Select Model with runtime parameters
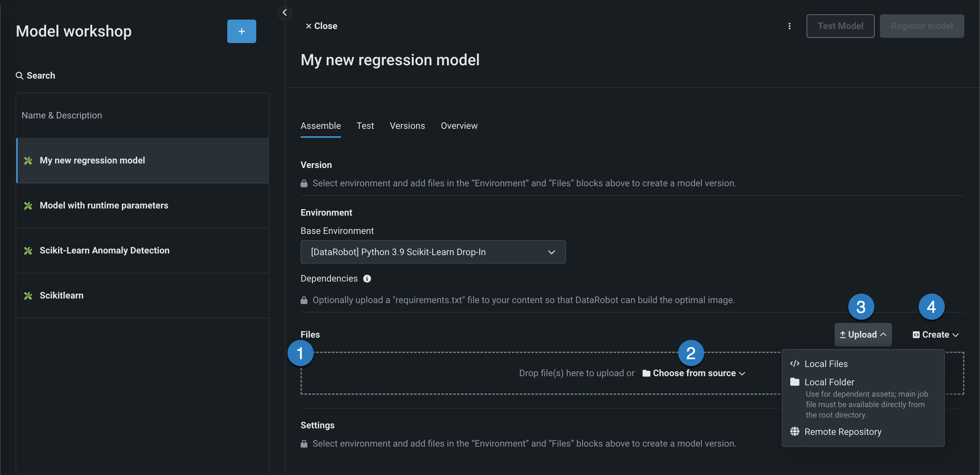This screenshot has height=475, width=980. pos(103,205)
